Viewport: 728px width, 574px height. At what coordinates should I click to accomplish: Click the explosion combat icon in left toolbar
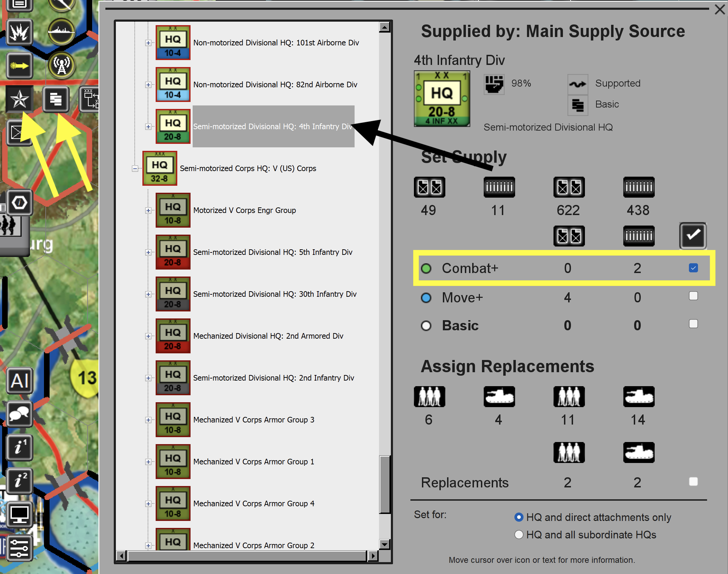pos(19,32)
